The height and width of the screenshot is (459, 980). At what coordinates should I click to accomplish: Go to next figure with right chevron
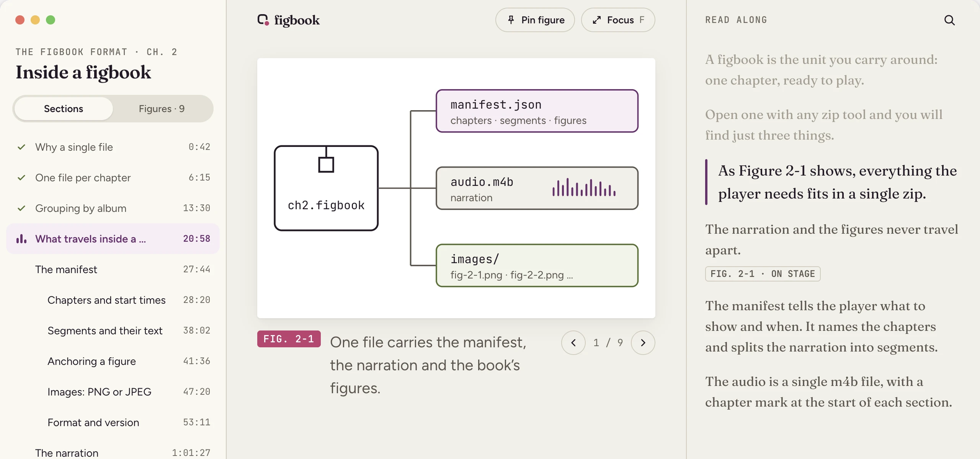(643, 343)
